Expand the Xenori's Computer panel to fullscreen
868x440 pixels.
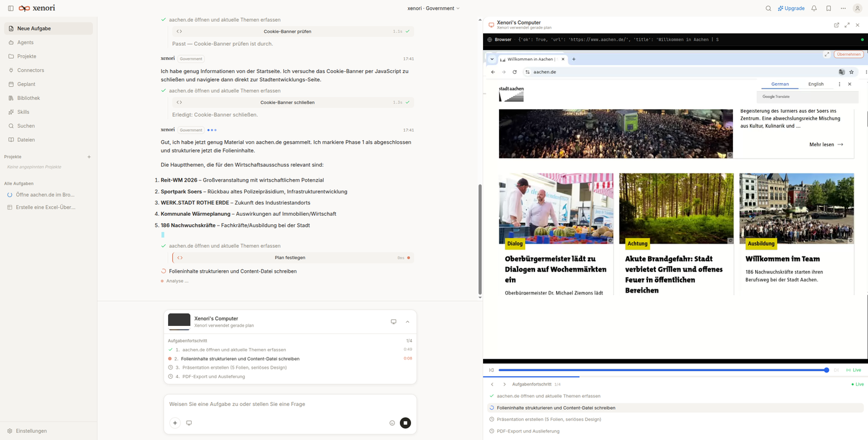click(x=847, y=25)
